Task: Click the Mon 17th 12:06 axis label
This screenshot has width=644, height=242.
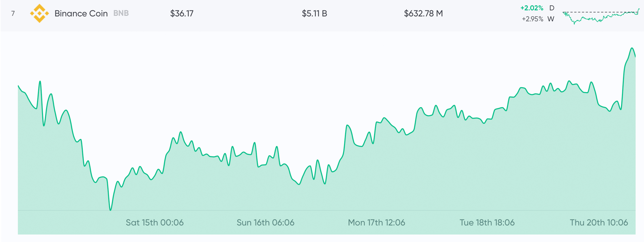Action: [376, 222]
